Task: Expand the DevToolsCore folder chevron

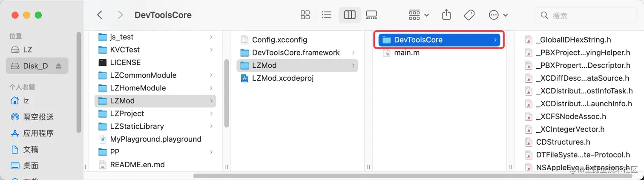Action: click(x=495, y=40)
